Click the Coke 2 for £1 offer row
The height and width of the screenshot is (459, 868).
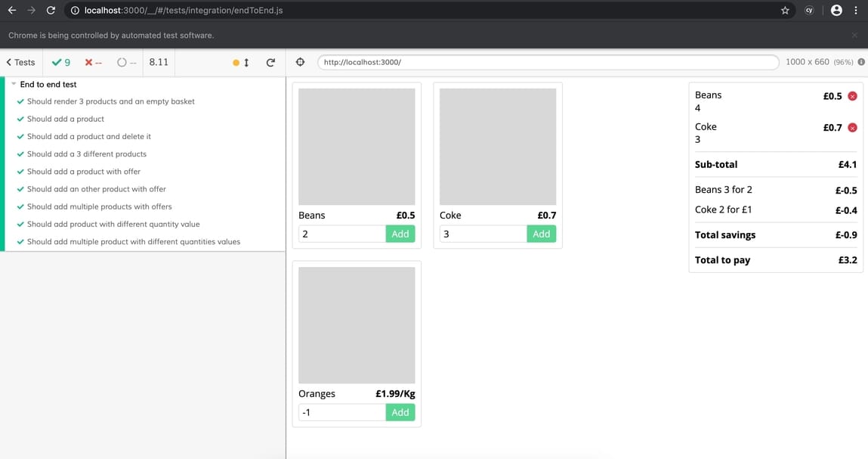[776, 209]
